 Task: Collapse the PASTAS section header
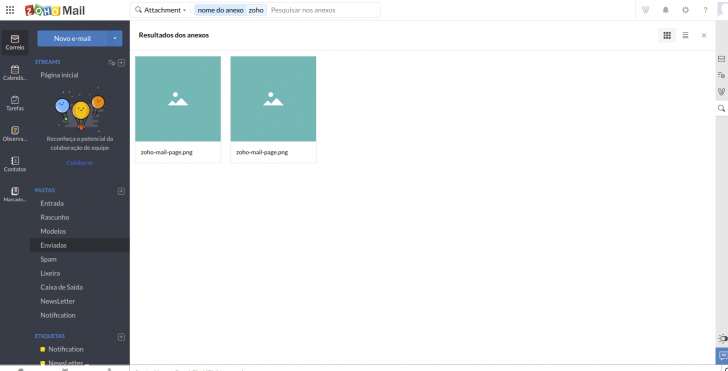45,190
